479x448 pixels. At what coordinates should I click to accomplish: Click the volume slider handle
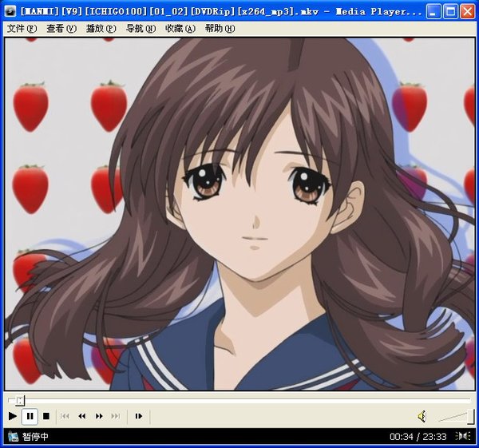click(471, 417)
